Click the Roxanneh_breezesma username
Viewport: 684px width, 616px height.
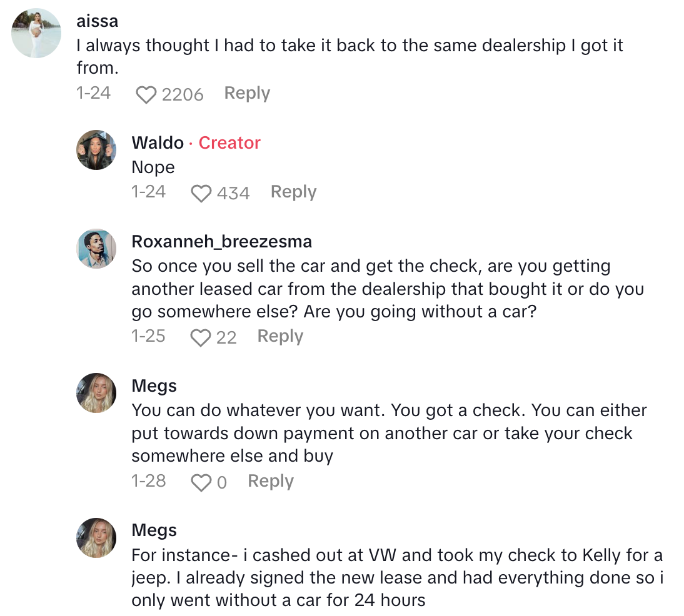pos(221,242)
